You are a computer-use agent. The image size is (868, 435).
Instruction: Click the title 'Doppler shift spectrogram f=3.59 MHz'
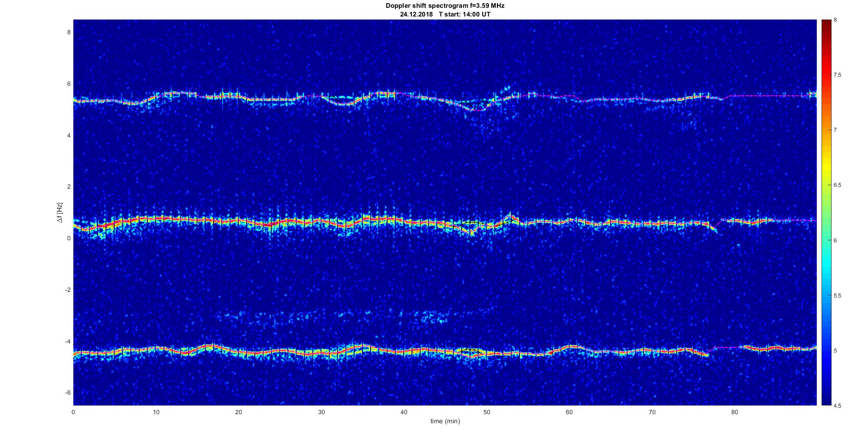click(x=445, y=6)
